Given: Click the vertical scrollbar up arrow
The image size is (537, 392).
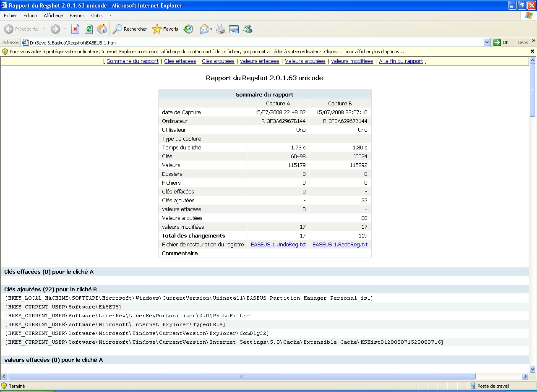Looking at the screenshot, I should [x=533, y=60].
